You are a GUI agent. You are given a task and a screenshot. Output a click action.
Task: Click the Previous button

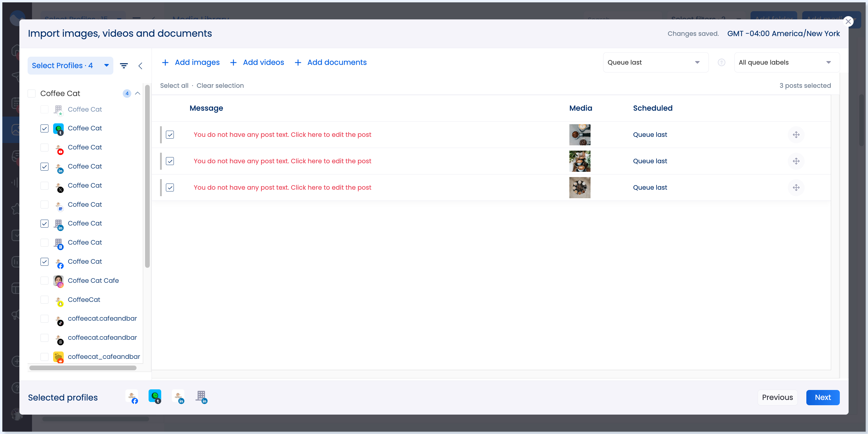click(777, 397)
